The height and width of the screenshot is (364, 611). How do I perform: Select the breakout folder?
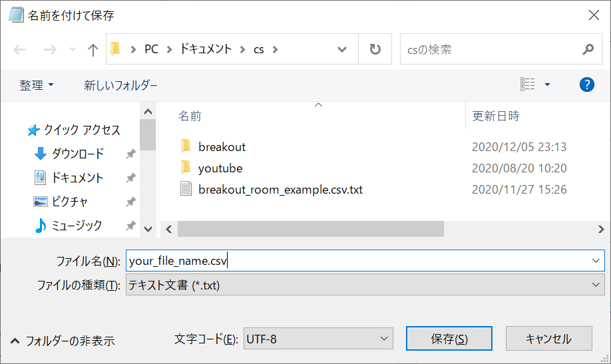pyautogui.click(x=222, y=147)
